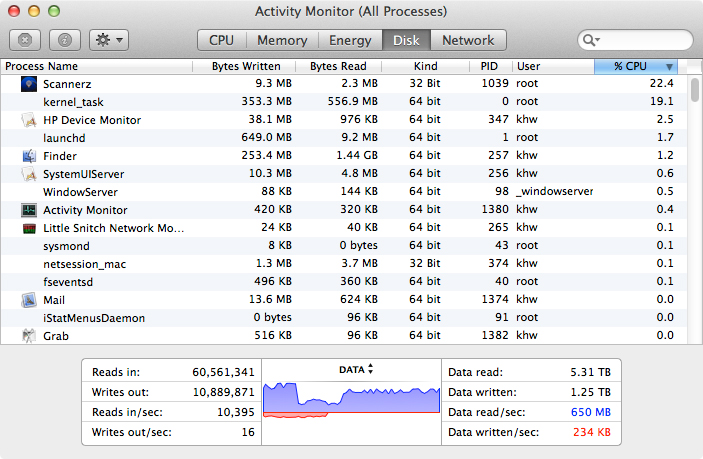Click the Reads in/sec 10,395 value
The height and width of the screenshot is (459, 703).
(235, 412)
